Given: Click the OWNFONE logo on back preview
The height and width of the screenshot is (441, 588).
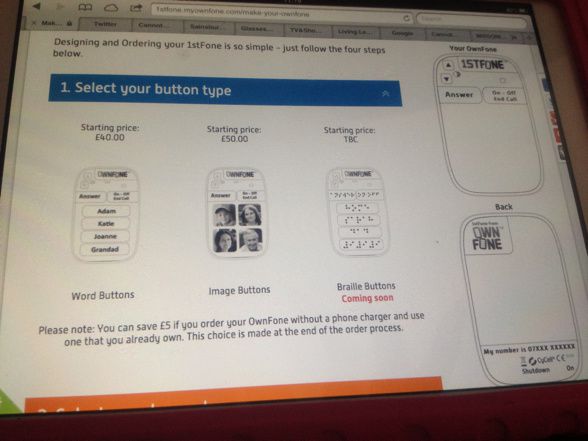Looking at the screenshot, I should click(488, 238).
